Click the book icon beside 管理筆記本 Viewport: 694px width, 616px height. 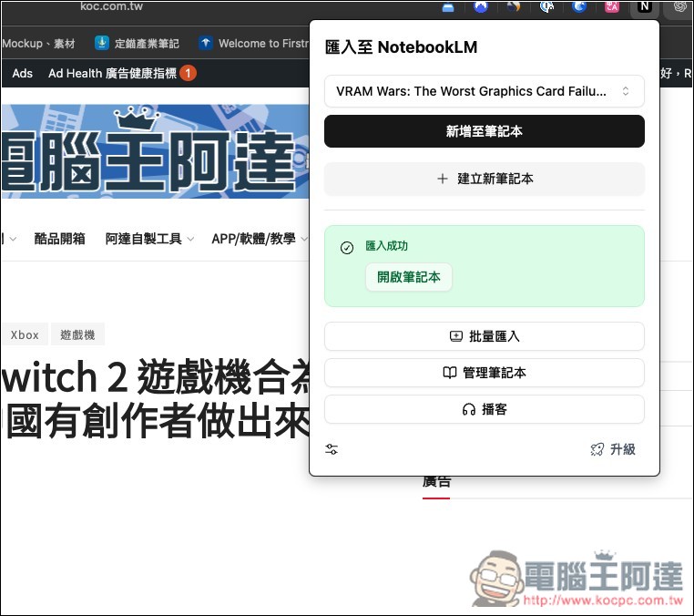pos(450,373)
